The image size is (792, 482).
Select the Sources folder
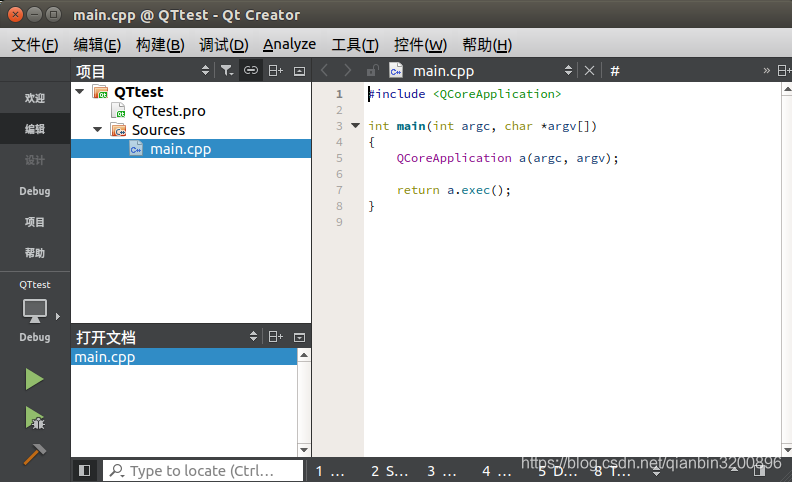[158, 130]
